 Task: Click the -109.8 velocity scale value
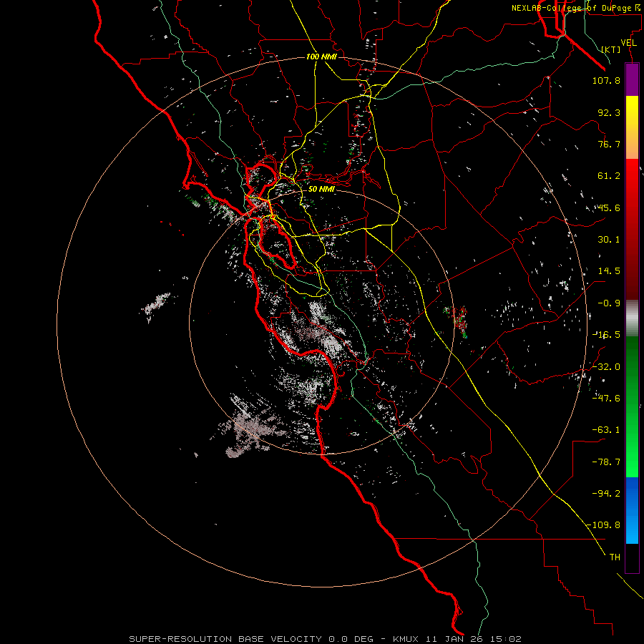603,525
